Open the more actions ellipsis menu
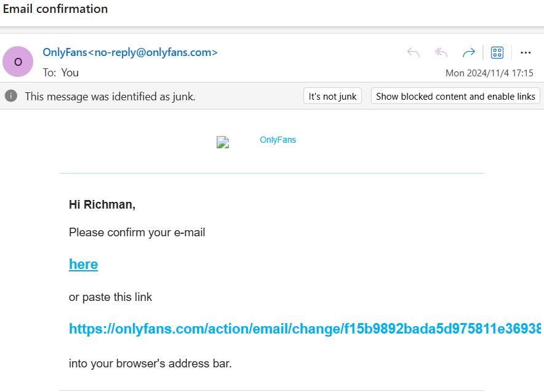Image resolution: width=544 pixels, height=392 pixels. [526, 52]
